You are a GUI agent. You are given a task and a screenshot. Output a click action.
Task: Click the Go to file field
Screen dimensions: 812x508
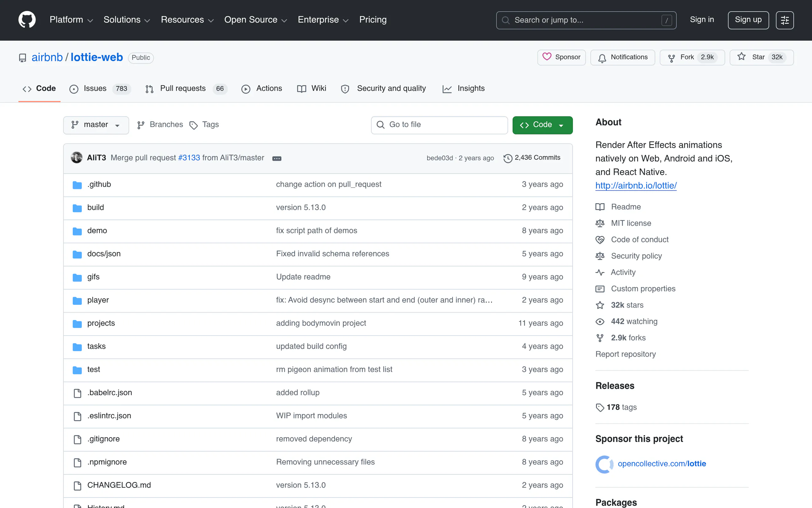click(x=439, y=125)
